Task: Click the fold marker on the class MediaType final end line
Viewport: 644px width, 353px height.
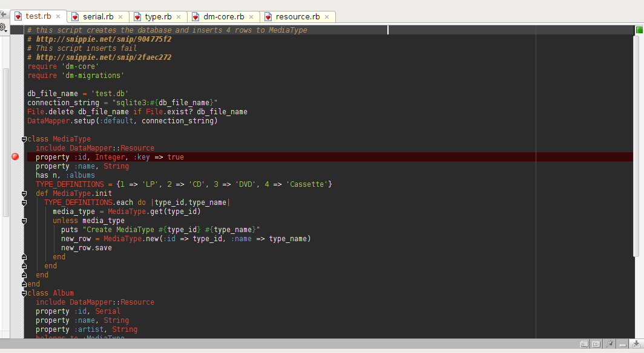Action: click(x=24, y=283)
